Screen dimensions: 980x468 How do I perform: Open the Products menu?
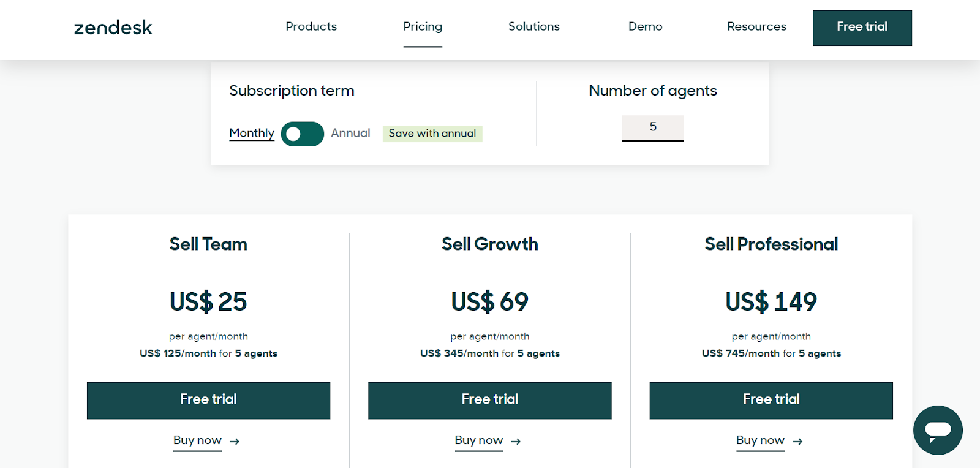311,26
